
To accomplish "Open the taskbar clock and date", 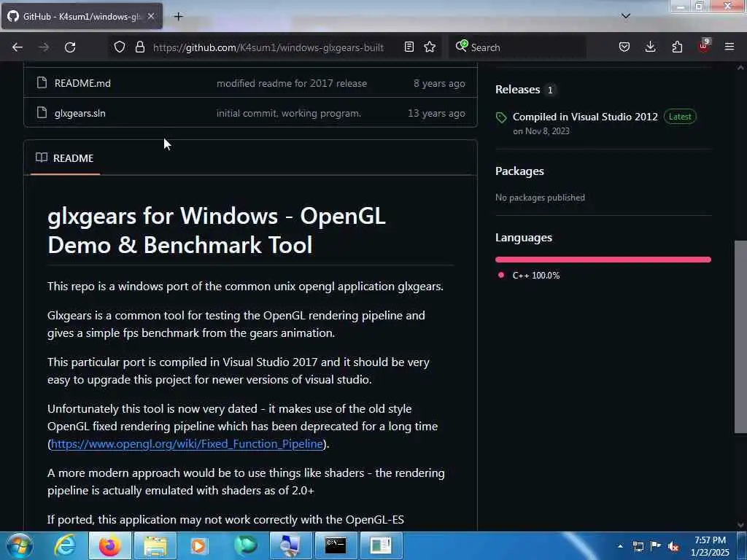I will pyautogui.click(x=710, y=546).
